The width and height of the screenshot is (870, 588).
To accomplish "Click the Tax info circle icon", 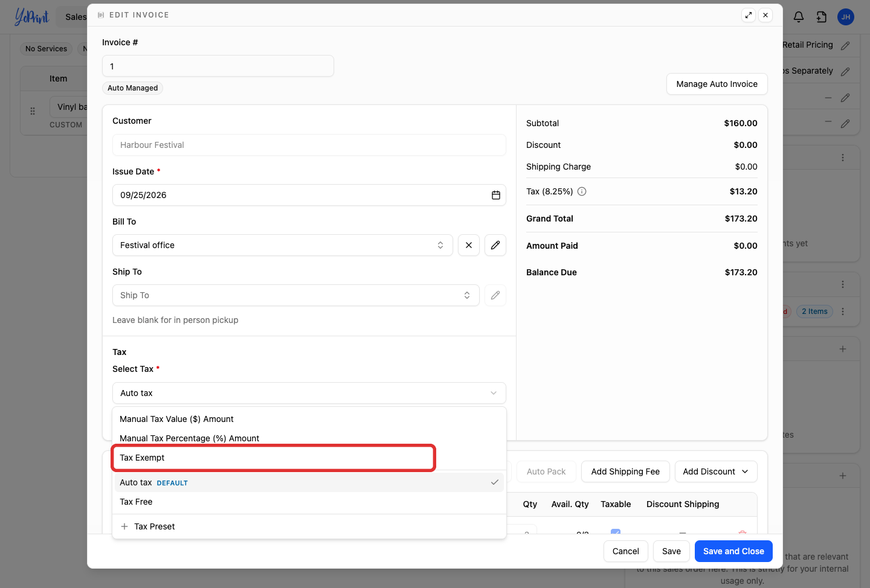I will [582, 191].
